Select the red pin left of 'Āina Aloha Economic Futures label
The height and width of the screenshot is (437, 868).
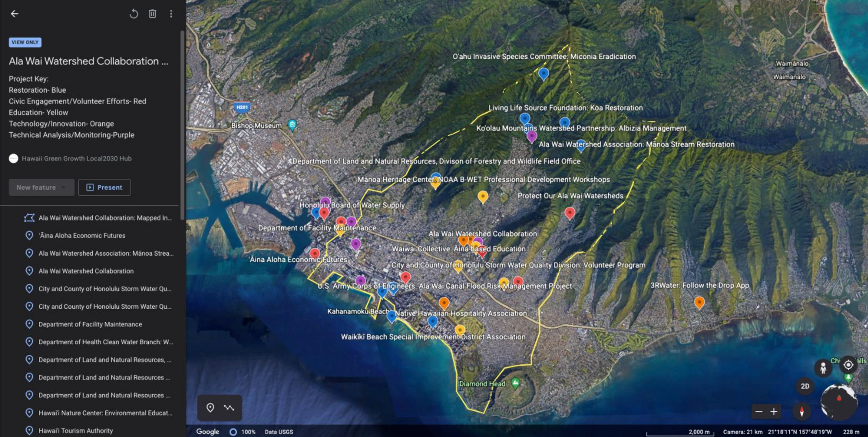[315, 254]
